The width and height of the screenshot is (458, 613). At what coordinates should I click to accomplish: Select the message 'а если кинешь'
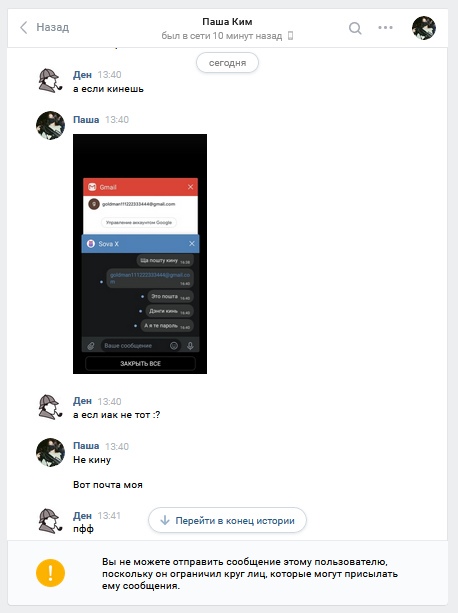108,89
